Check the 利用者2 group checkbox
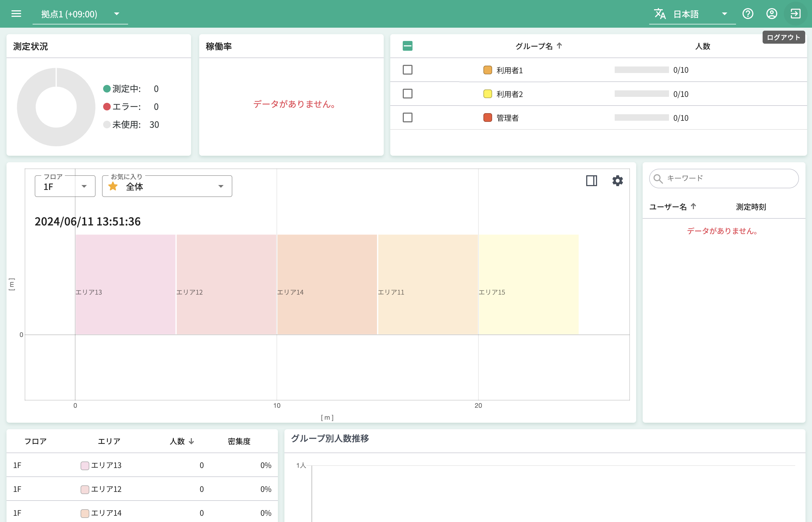Image resolution: width=812 pixels, height=522 pixels. (x=407, y=94)
